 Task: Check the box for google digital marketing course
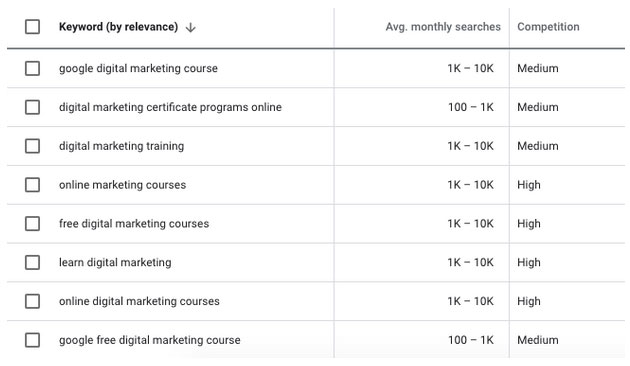32,68
